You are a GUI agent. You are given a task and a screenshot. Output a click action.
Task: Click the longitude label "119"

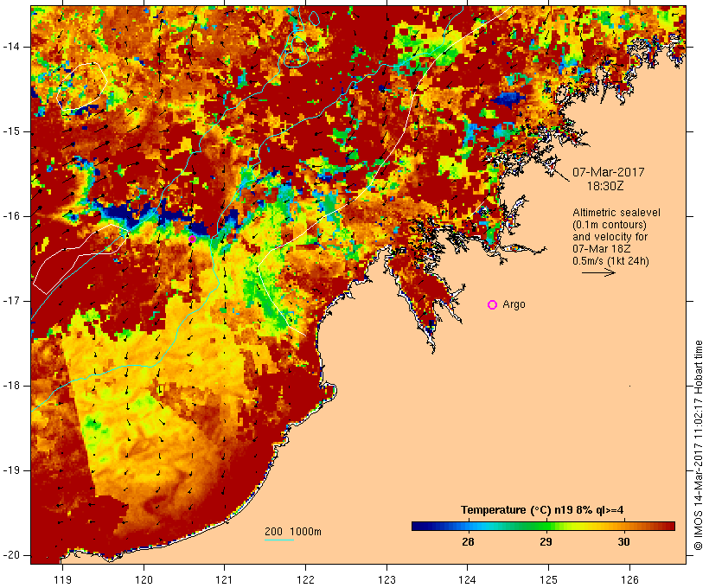coord(62,579)
